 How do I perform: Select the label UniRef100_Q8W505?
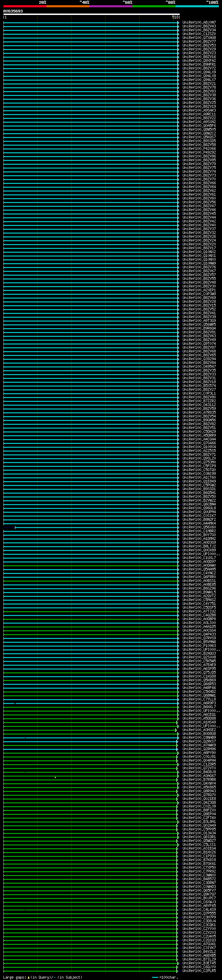[199, 129]
